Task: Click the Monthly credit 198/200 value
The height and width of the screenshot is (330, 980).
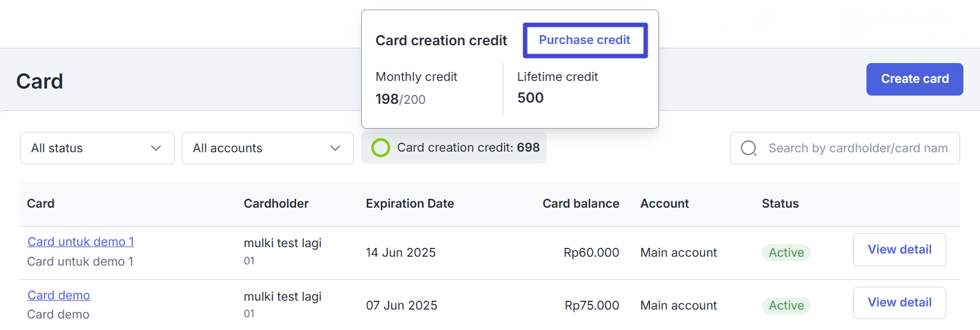Action: (401, 99)
